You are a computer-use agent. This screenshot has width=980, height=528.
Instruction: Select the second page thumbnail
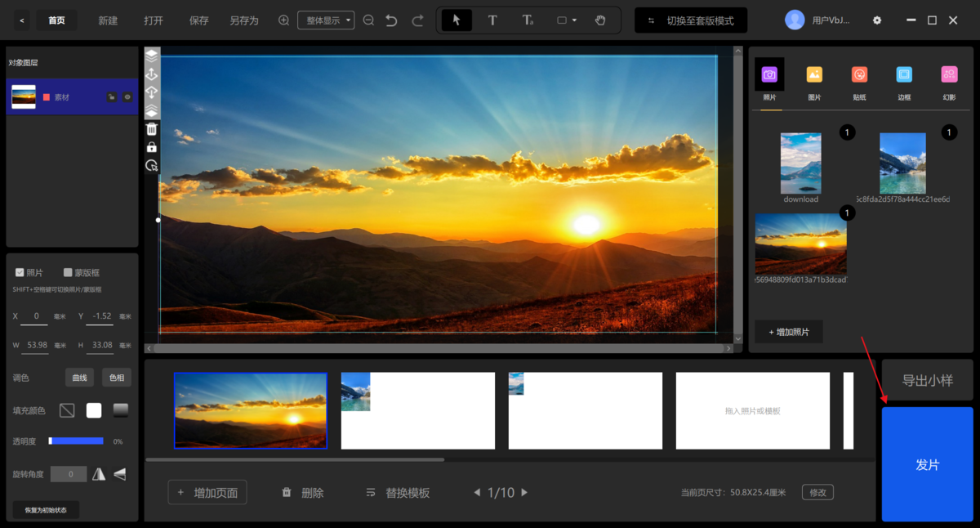pyautogui.click(x=418, y=410)
